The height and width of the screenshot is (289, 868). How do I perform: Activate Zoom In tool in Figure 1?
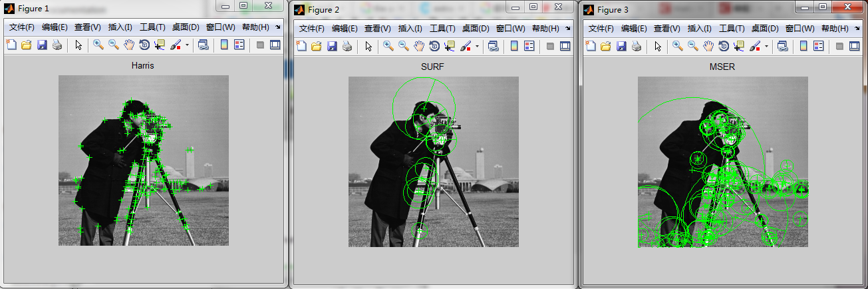(98, 45)
